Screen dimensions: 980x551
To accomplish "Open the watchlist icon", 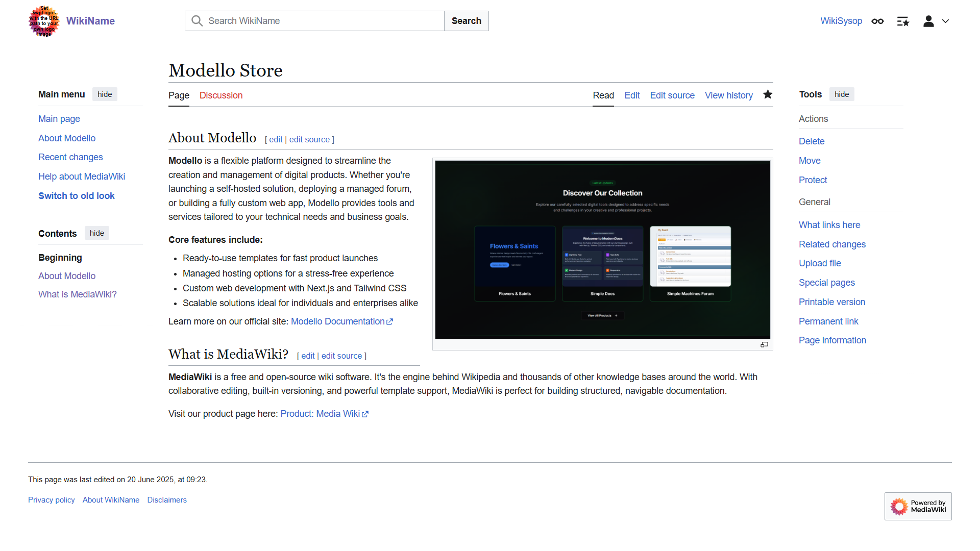I will click(x=903, y=21).
